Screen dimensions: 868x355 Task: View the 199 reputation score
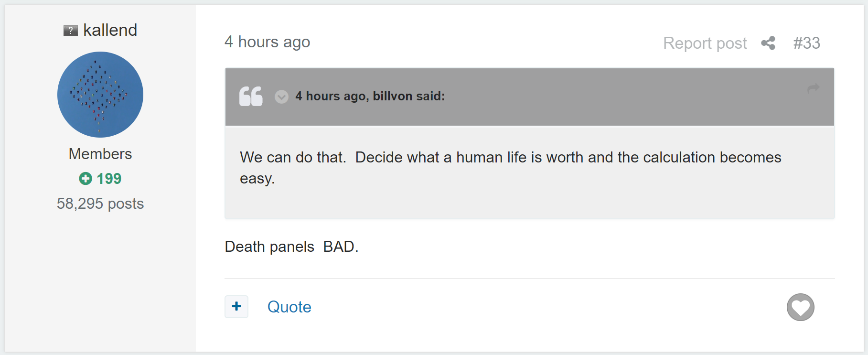coord(109,179)
